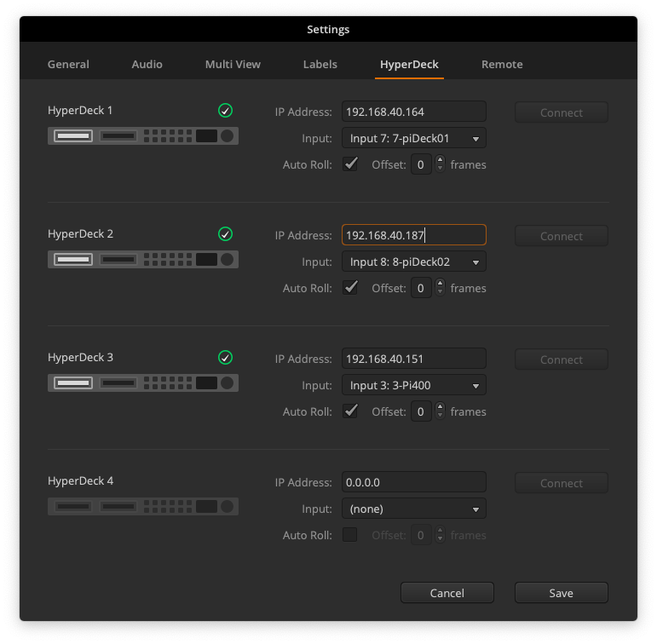Click Connect for HyperDeck 4
Image resolution: width=657 pixels, height=644 pixels.
(562, 483)
